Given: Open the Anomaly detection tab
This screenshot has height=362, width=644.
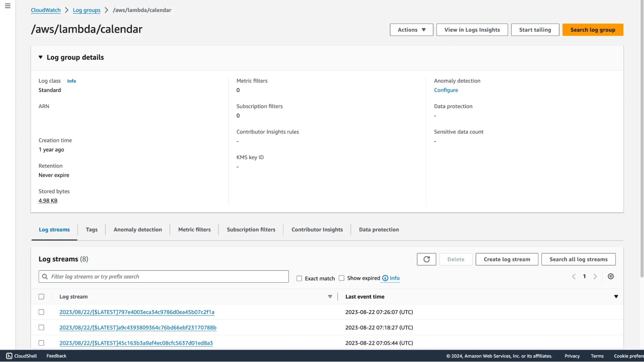Looking at the screenshot, I should (x=138, y=229).
